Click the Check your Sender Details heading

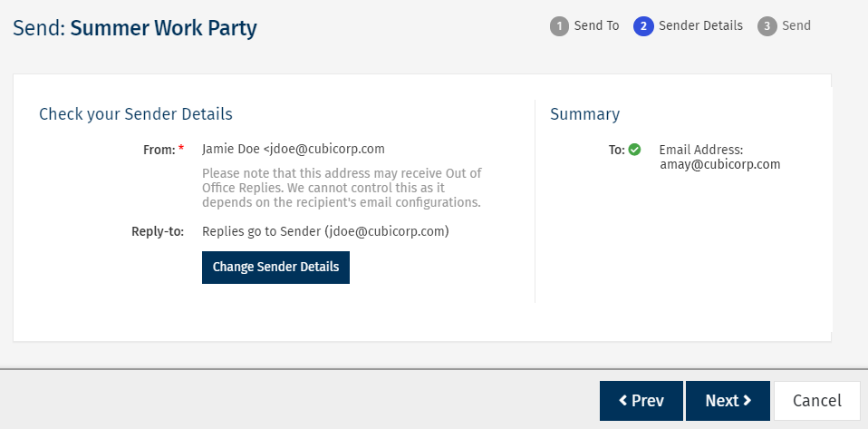[x=136, y=114]
